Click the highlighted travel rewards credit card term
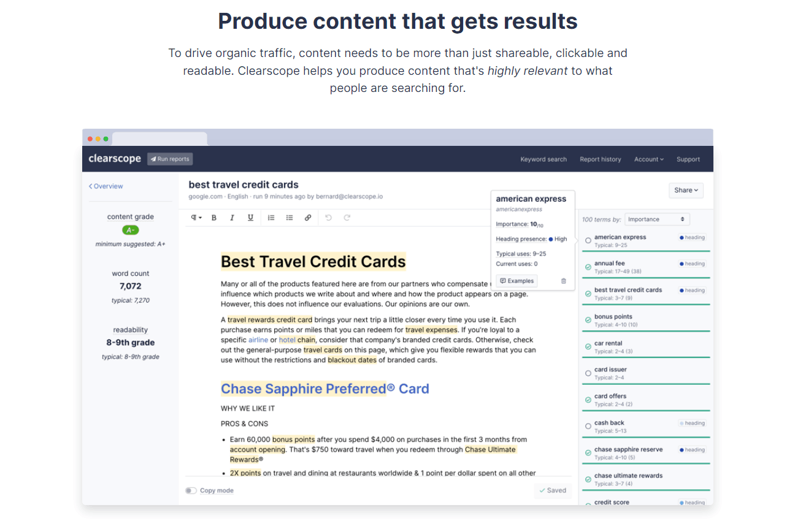 pos(270,319)
